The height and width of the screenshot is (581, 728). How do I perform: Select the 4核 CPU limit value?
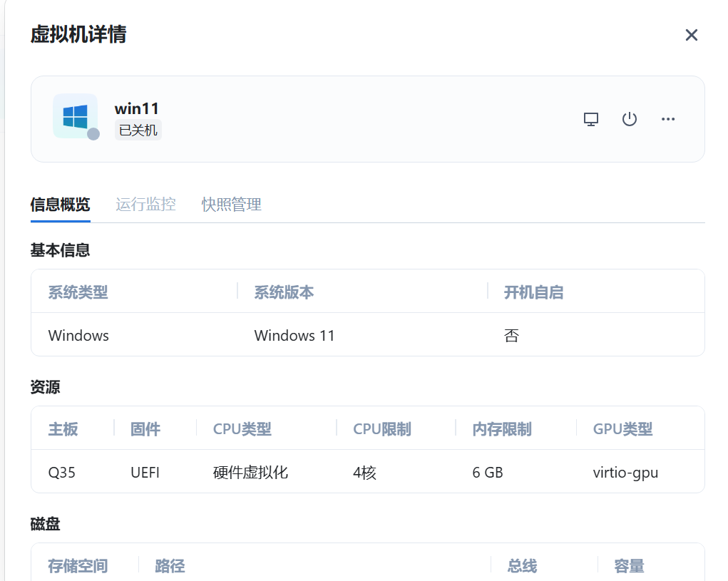point(364,473)
